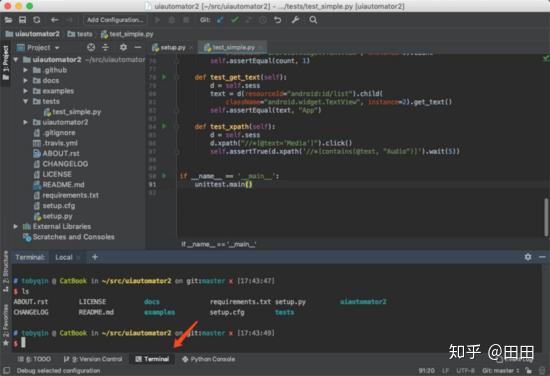Viewport: 550px width, 376px height.
Task: Click the Git Commit checkmark icon
Action: pos(235,20)
